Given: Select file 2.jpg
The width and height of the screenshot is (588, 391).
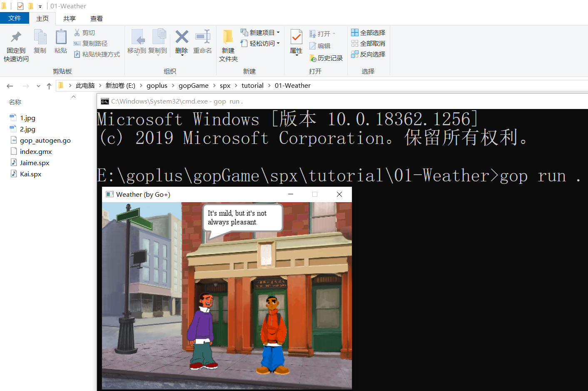Looking at the screenshot, I should point(27,129).
